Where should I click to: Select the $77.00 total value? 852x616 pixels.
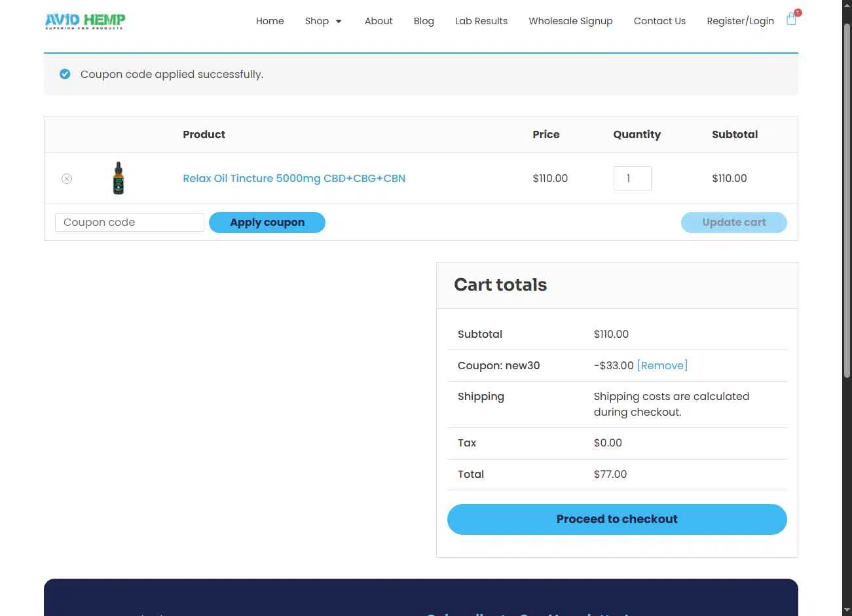tap(610, 474)
